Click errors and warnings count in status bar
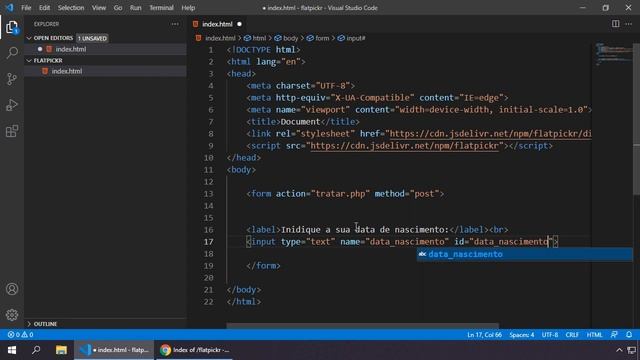The height and width of the screenshot is (360, 640). (x=20, y=335)
